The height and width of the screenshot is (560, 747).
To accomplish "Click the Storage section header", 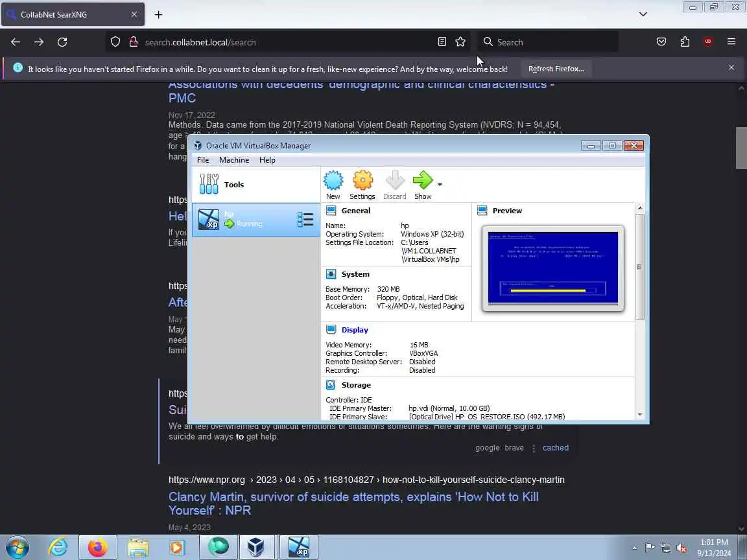I will (x=356, y=385).
